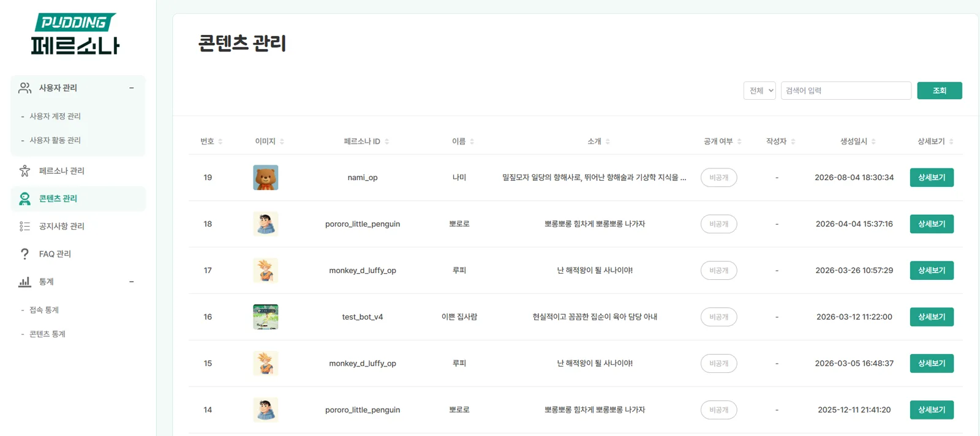
Task: Open 상세보기 for row 17 luffy
Action: click(x=932, y=271)
